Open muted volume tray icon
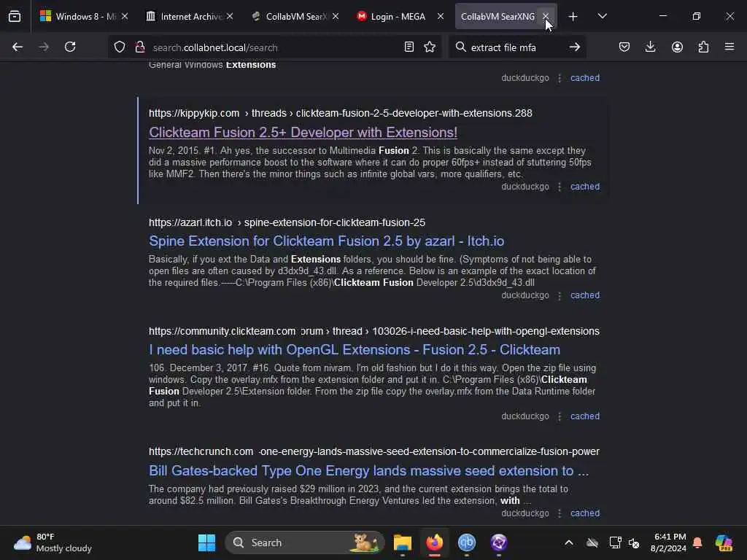 (x=634, y=542)
